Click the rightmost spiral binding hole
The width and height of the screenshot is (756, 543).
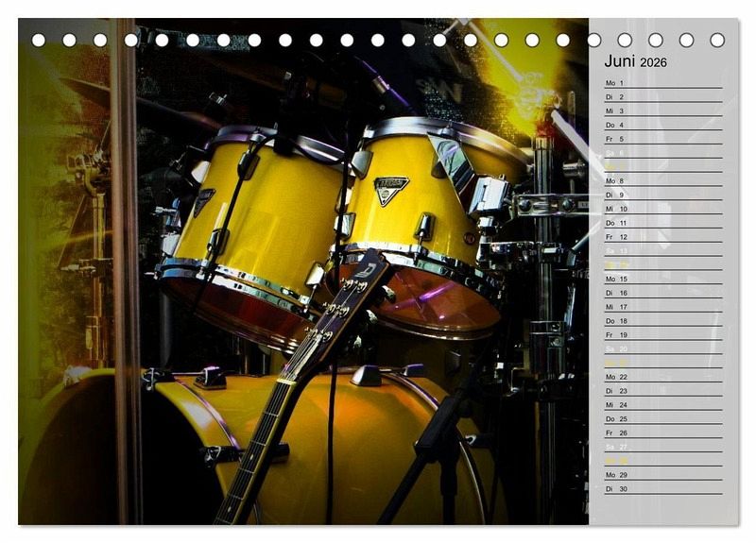click(717, 40)
